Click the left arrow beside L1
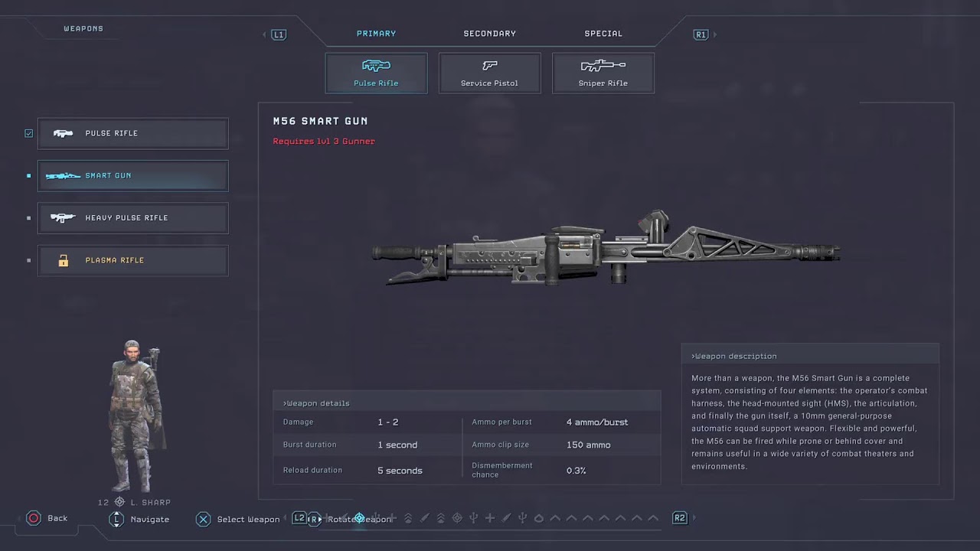Screen dimensions: 980x551 [264, 34]
